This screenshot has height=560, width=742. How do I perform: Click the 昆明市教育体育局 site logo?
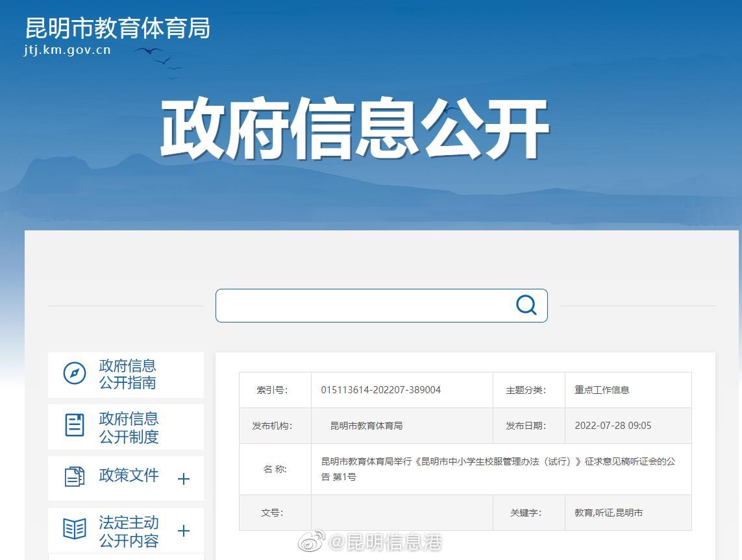116,29
